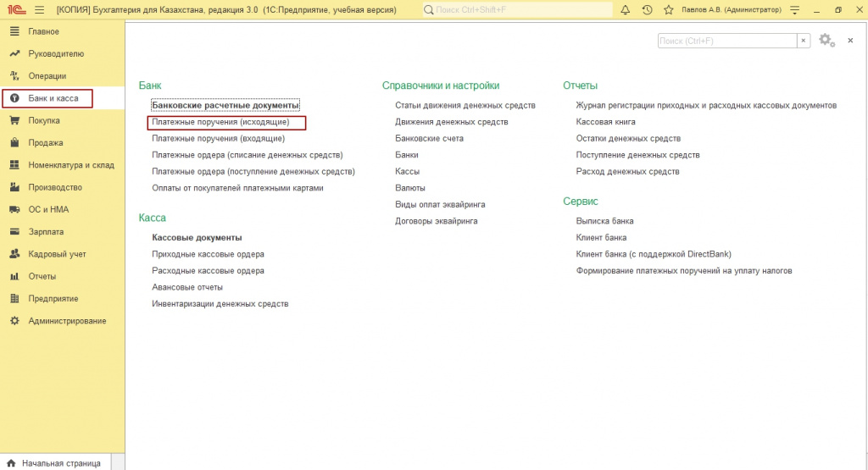Open Кассовые документы
Image resolution: width=868 pixels, height=470 pixels.
197,237
